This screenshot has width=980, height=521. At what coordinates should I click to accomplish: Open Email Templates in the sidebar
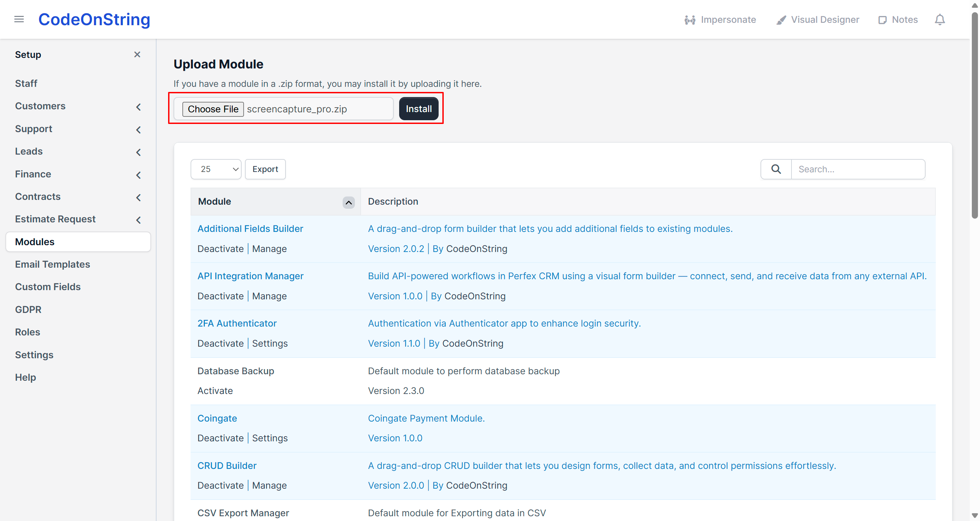tap(52, 264)
